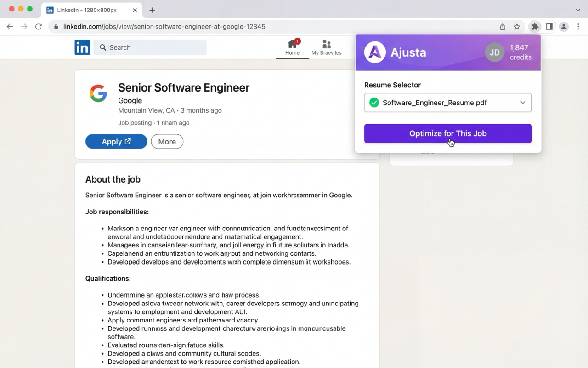Open the Chrome profile icon
Screen dimensions: 588x368
click(x=564, y=27)
